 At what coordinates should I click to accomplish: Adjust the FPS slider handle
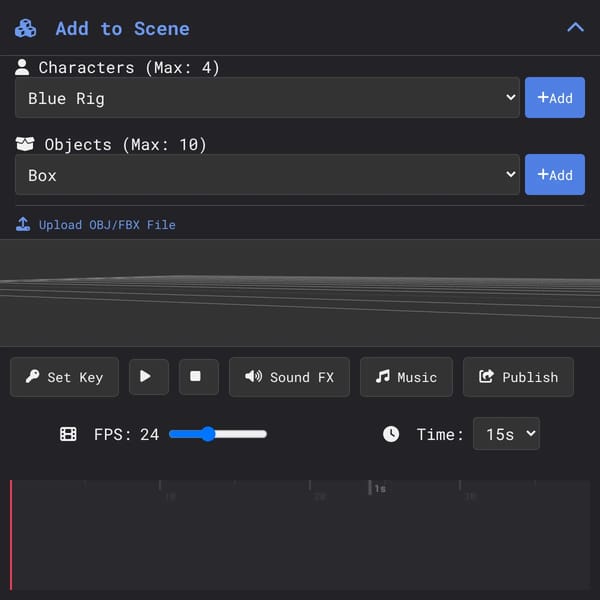point(208,434)
